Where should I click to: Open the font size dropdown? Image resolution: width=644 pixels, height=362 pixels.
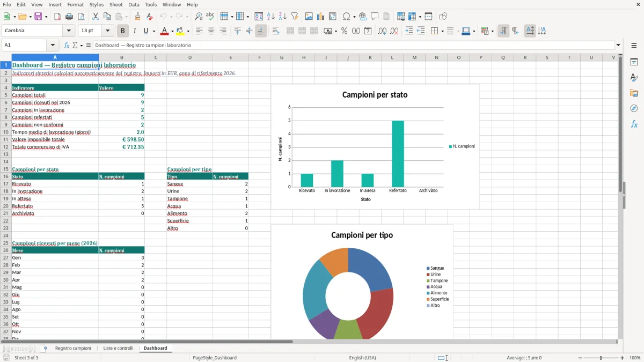click(107, 31)
